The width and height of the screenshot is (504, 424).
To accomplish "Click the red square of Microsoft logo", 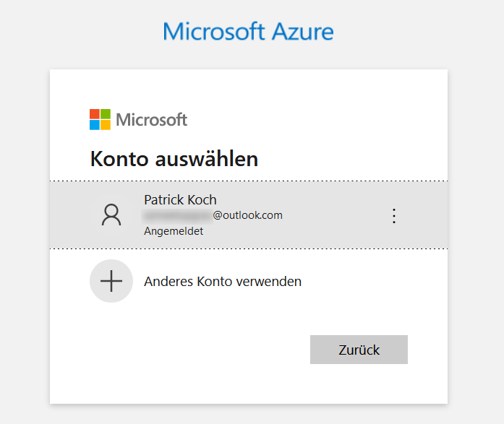I will click(95, 114).
